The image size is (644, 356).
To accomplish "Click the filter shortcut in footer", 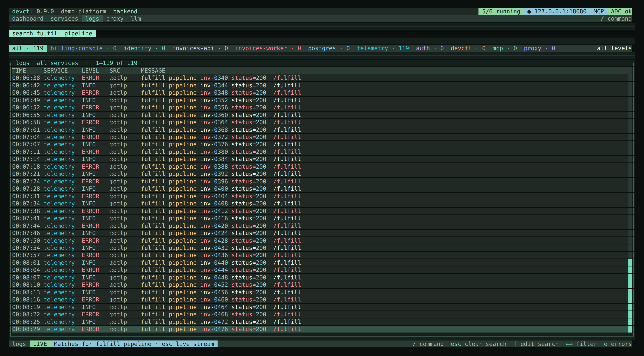I will [x=581, y=344].
